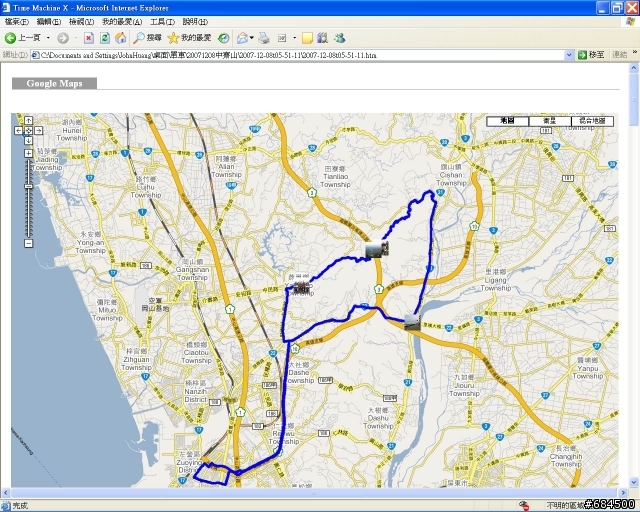Open the 工具(T) menu
The width and height of the screenshot is (640, 512).
click(x=162, y=22)
